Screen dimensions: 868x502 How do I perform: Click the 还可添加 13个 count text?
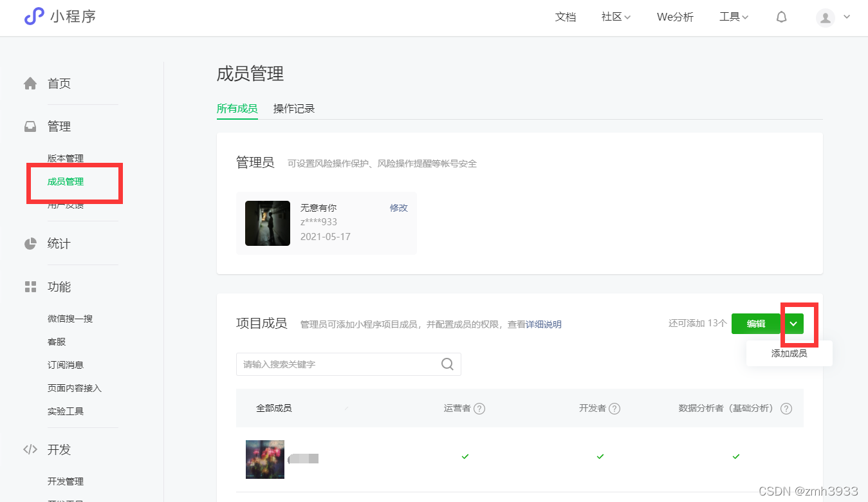pyautogui.click(x=697, y=323)
